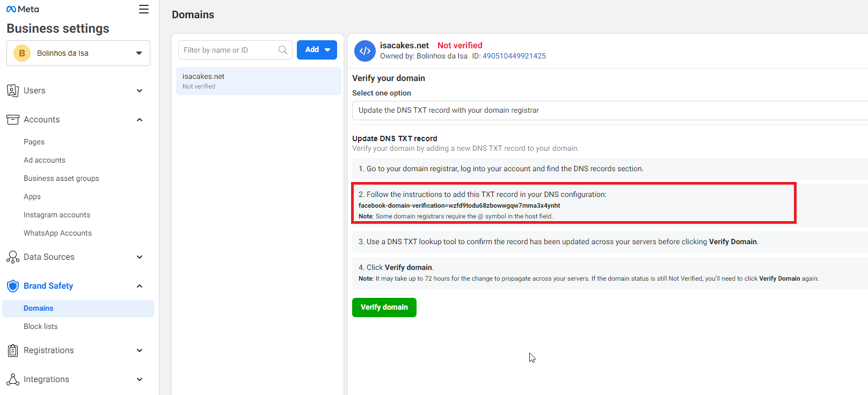Select Domains in the sidebar
The image size is (868, 395).
click(x=78, y=309)
